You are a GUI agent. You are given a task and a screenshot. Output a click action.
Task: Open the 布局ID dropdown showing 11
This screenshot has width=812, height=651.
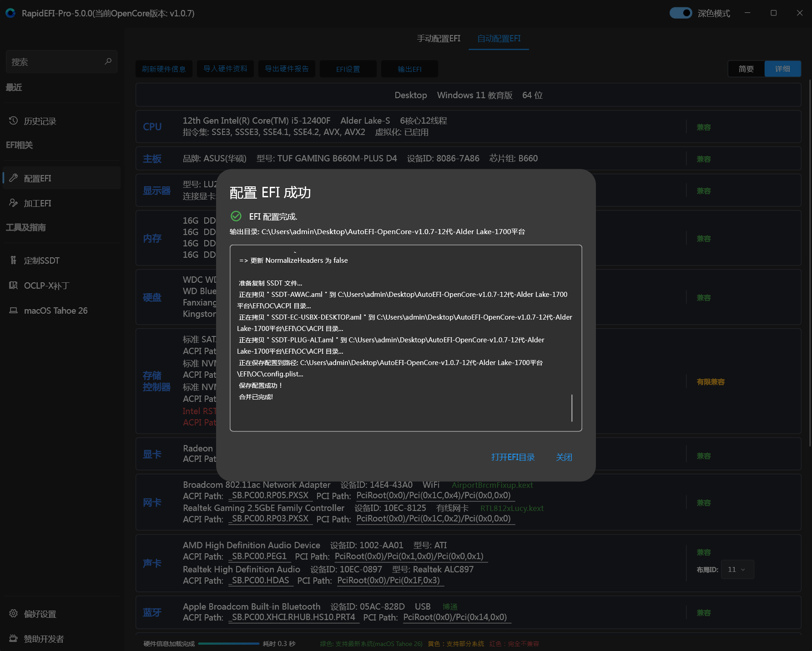[x=736, y=570]
